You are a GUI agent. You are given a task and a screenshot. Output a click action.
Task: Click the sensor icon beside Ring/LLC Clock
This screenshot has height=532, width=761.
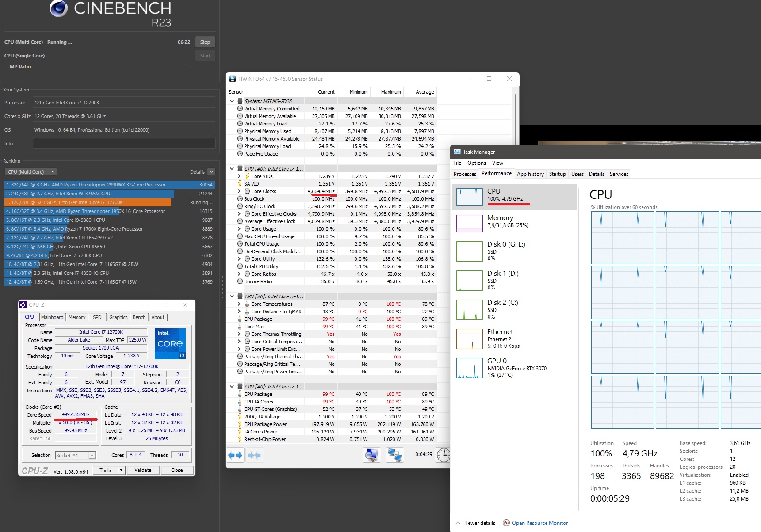[240, 206]
